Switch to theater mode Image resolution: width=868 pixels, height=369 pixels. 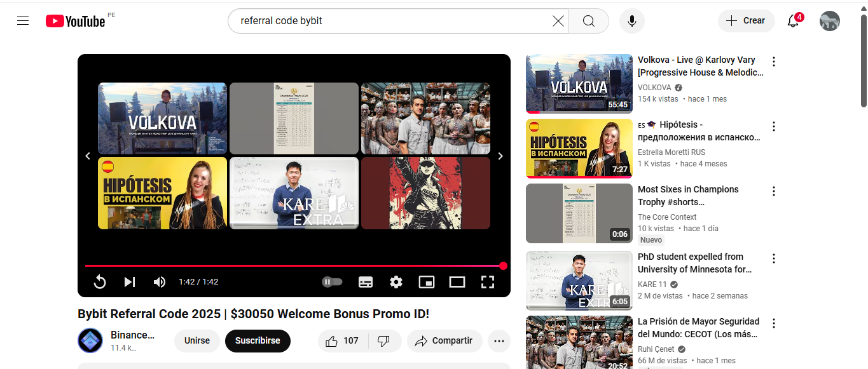click(457, 282)
